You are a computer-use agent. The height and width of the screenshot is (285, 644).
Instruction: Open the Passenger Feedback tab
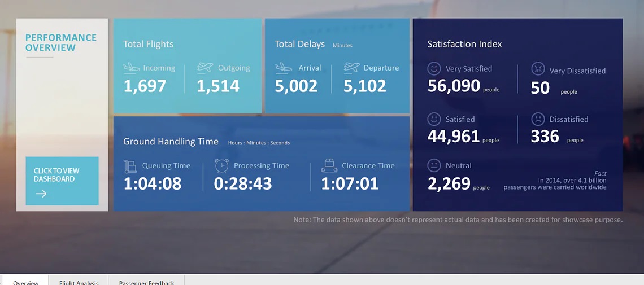(147, 281)
